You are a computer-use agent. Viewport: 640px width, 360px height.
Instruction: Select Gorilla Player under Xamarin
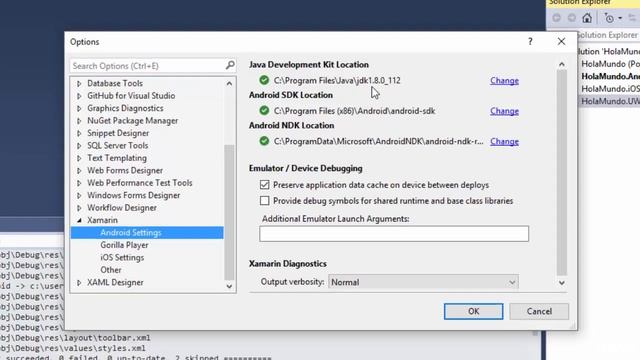[124, 245]
